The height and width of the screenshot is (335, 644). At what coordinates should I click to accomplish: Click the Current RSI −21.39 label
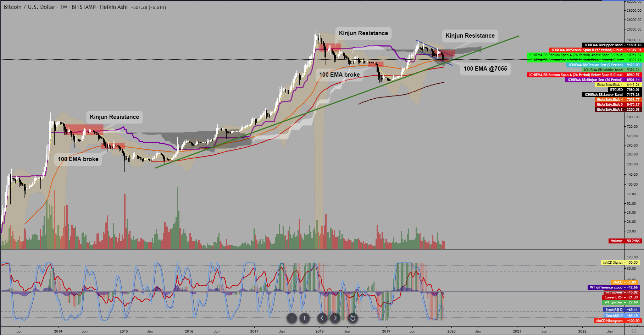(x=621, y=297)
